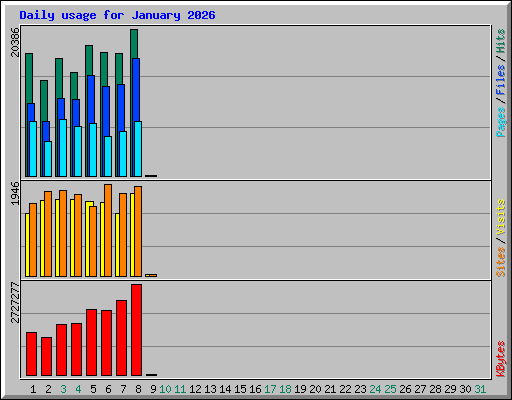Viewport: 512px width, 400px height.
Task: Click day label 7 on x-axis
Action: coord(123,389)
